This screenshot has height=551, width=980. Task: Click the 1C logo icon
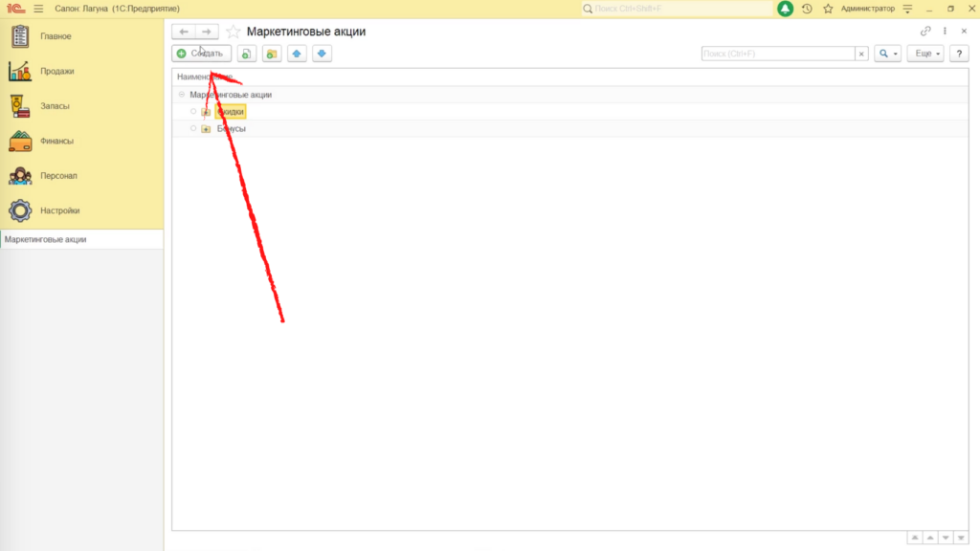[x=15, y=9]
